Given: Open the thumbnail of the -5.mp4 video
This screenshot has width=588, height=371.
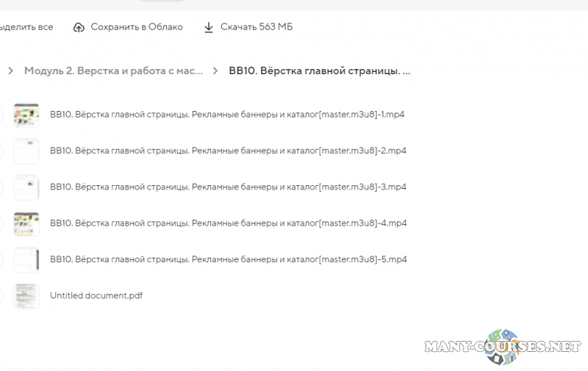Looking at the screenshot, I should click(26, 259).
